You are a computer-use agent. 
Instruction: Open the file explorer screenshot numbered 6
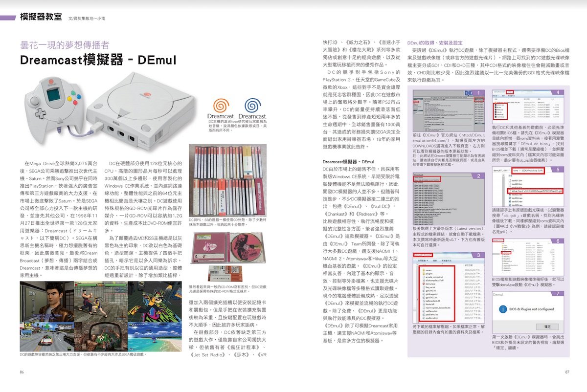pos(529,257)
